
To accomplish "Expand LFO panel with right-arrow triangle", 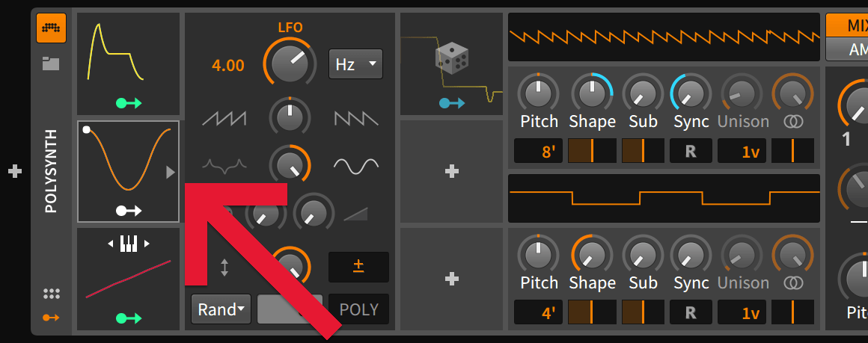I will coord(171,173).
